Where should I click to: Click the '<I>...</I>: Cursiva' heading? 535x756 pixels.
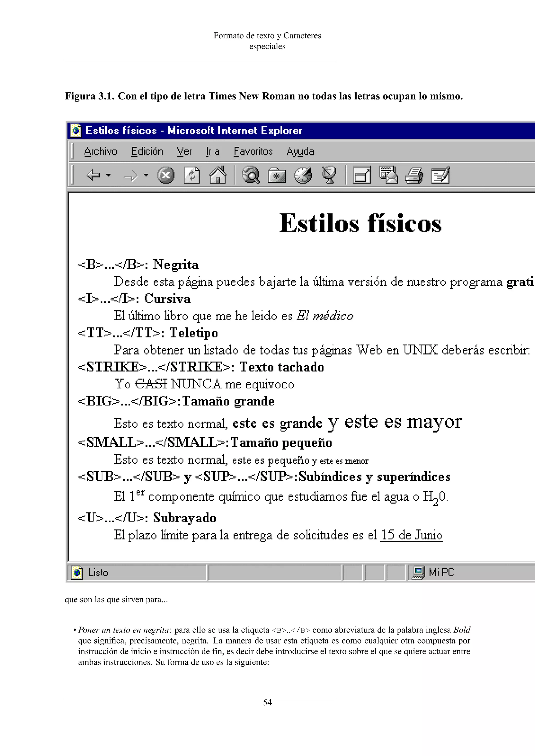point(134,299)
